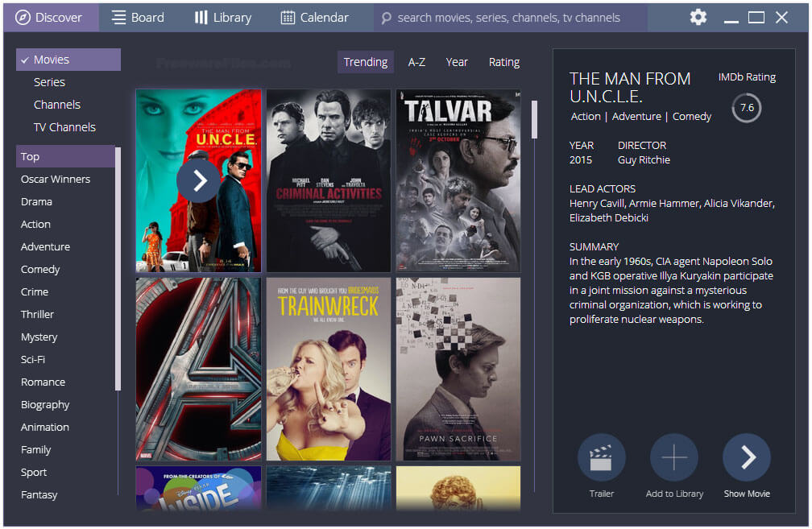Click the movie grid scrollbar handle

click(534, 119)
